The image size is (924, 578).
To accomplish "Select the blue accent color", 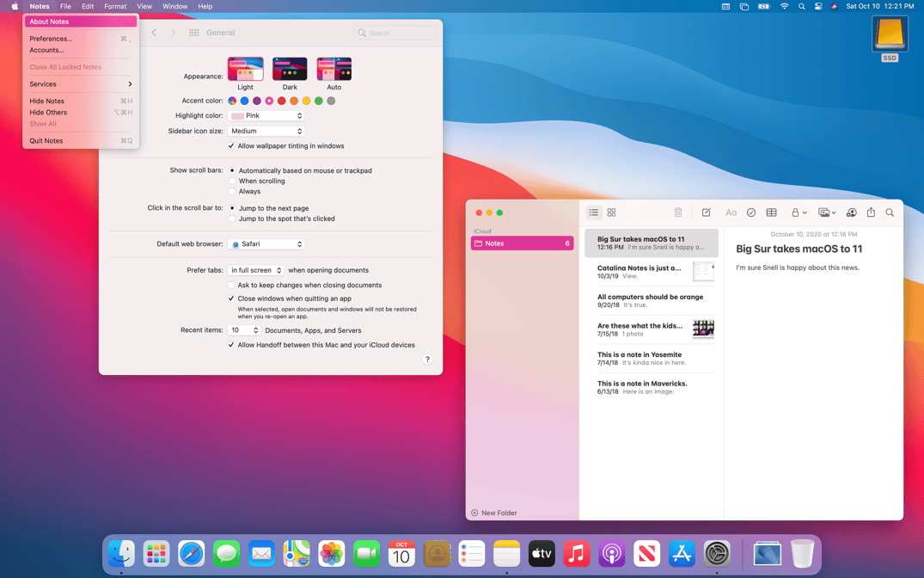I will 245,101.
